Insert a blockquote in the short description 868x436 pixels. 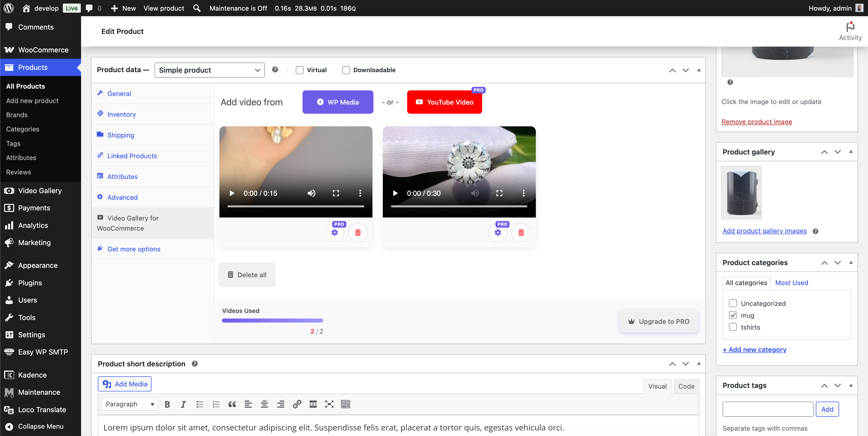232,404
